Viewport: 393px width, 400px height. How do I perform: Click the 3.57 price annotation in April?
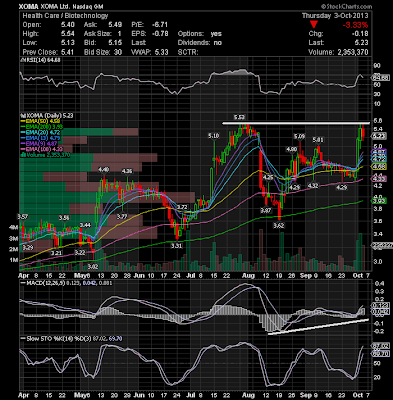click(23, 217)
